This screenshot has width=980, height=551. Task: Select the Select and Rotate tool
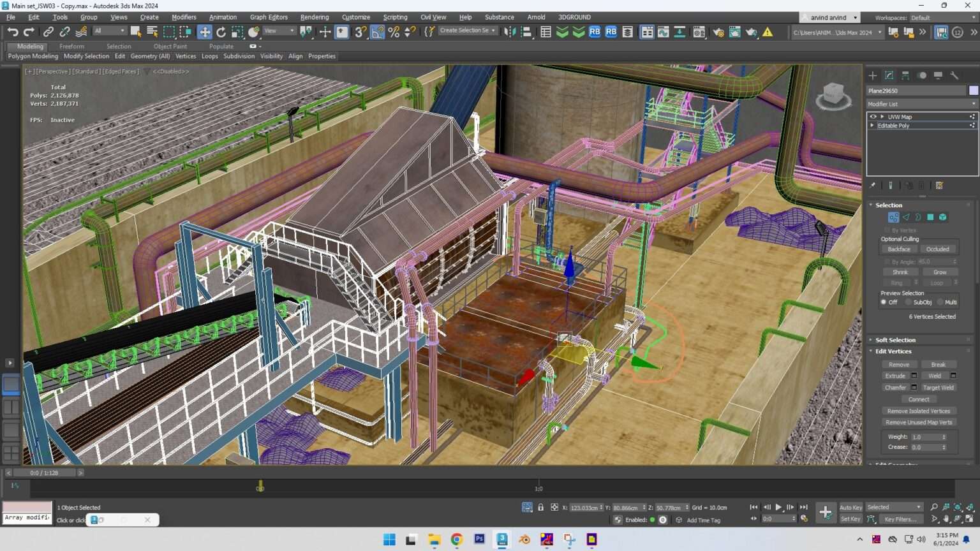click(x=221, y=31)
